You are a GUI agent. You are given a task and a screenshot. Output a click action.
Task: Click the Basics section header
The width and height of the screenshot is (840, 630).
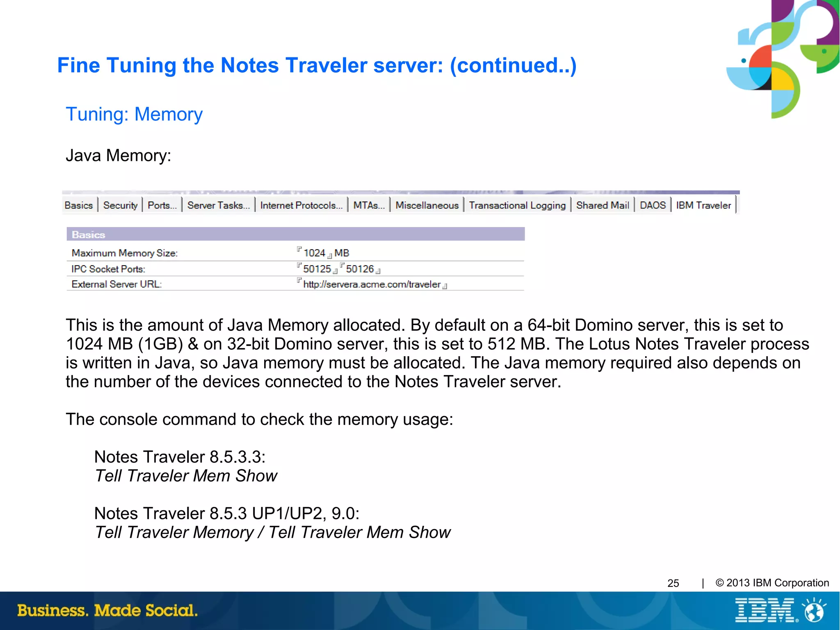coord(295,234)
